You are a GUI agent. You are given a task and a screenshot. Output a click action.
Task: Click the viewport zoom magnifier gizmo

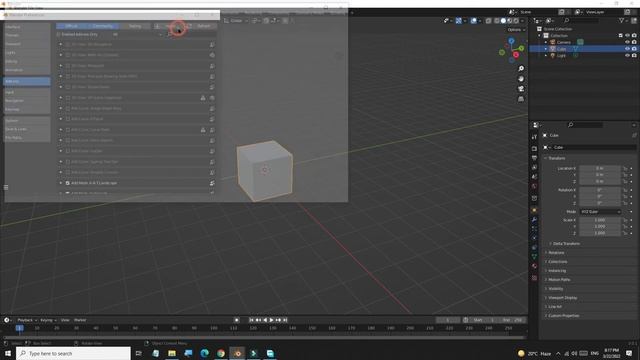(521, 69)
